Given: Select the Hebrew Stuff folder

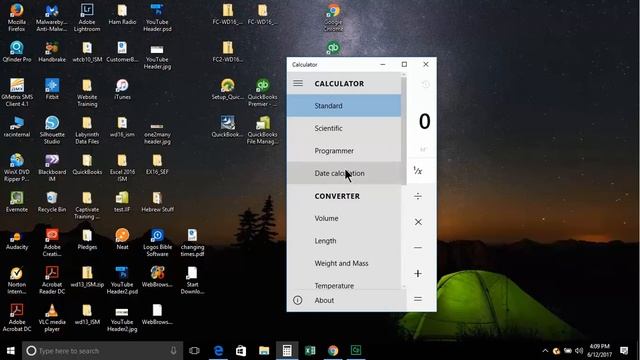Looking at the screenshot, I should 157,202.
